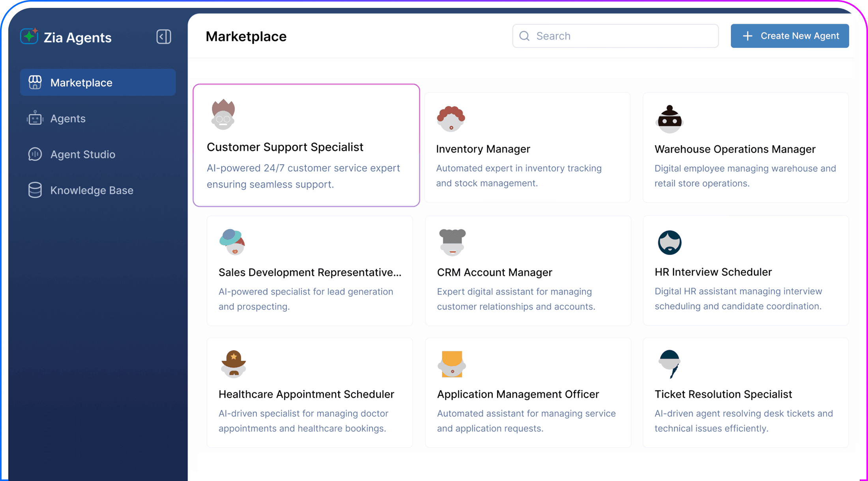Open the Application Management Officer title

[x=518, y=394]
